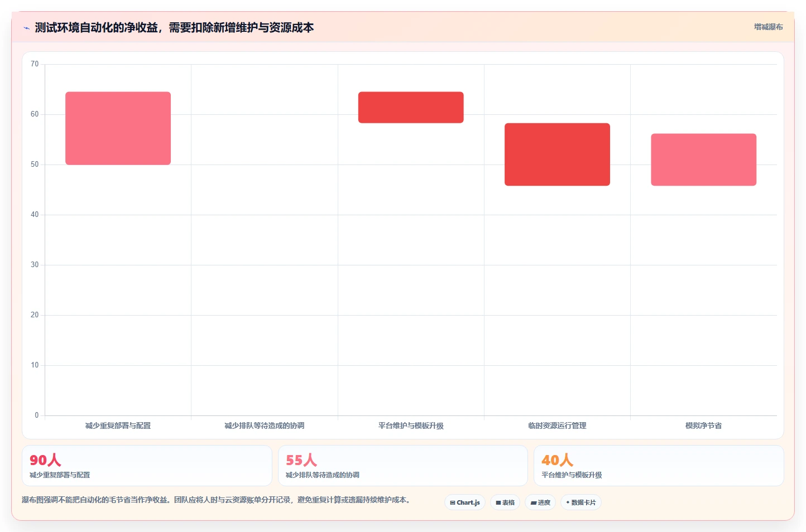The image size is (806, 532).
Task: Click the y-axis value 20
Action: pos(35,315)
